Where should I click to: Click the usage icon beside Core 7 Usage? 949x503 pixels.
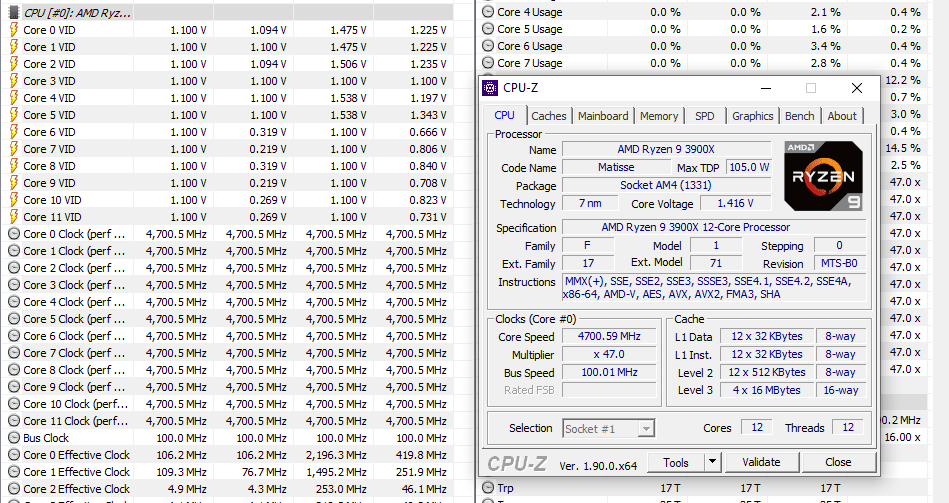[x=487, y=63]
